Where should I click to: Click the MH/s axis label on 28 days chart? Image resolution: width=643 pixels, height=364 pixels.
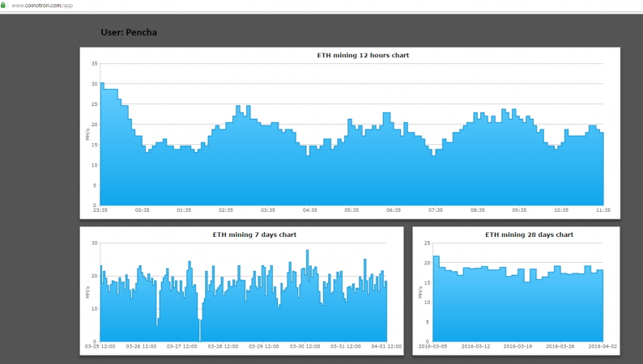click(420, 292)
